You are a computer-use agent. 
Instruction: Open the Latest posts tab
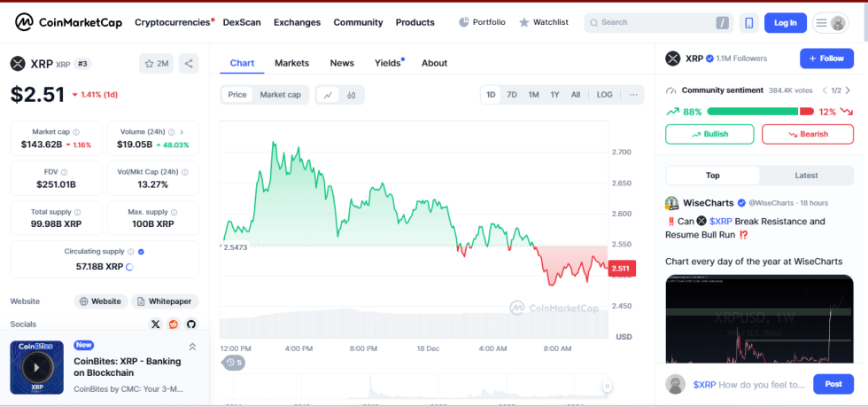(x=806, y=176)
